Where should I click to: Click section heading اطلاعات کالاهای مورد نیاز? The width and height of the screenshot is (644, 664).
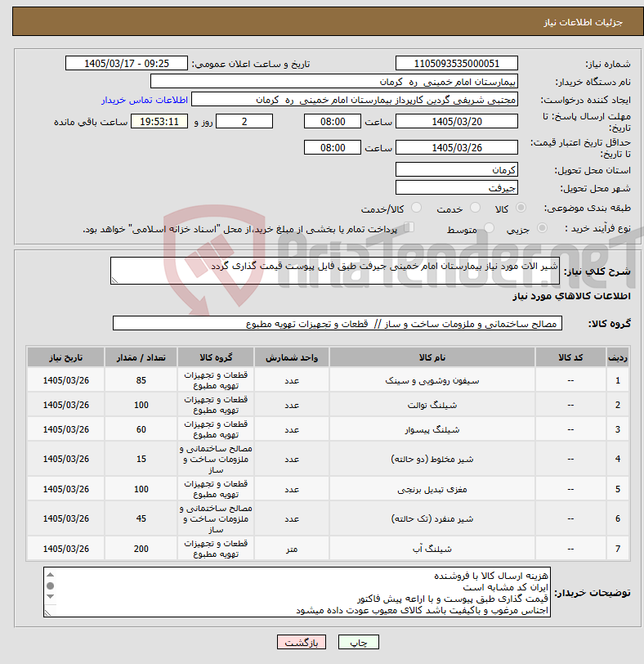tap(571, 296)
